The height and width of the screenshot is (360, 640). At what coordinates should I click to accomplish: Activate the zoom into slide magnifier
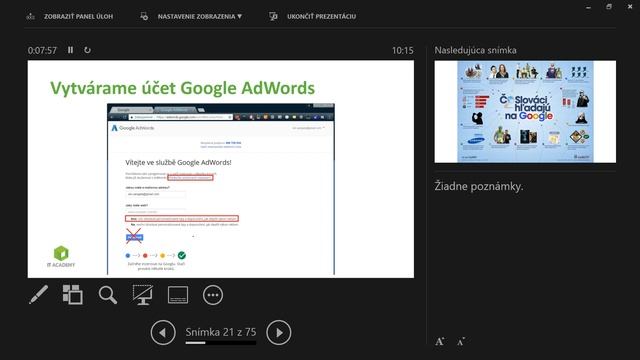(x=108, y=295)
